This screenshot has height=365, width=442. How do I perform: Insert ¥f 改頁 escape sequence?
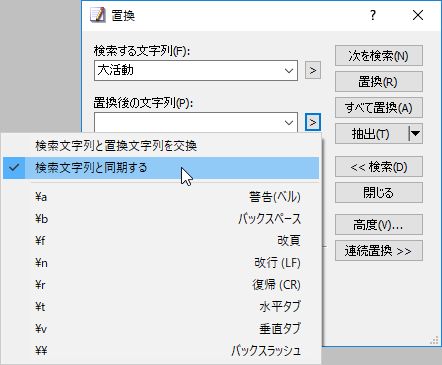click(161, 241)
